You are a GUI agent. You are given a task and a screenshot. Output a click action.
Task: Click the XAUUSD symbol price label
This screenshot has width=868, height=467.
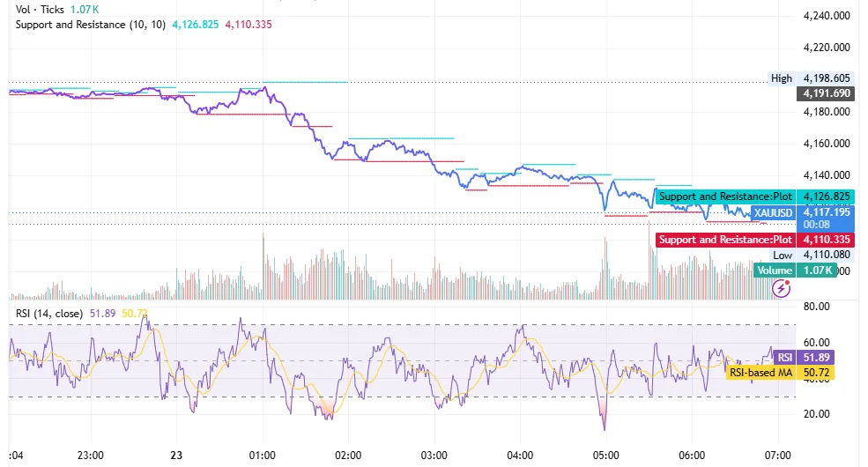pyautogui.click(x=774, y=212)
